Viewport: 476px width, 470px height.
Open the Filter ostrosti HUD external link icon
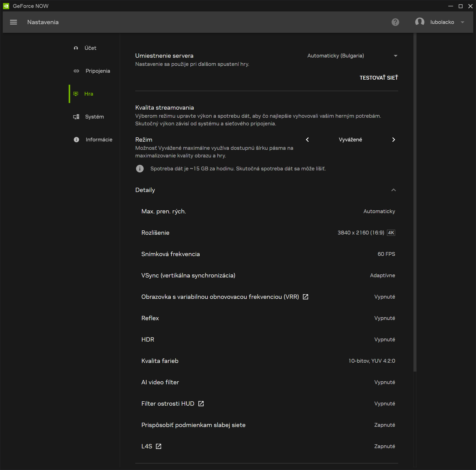pos(201,404)
